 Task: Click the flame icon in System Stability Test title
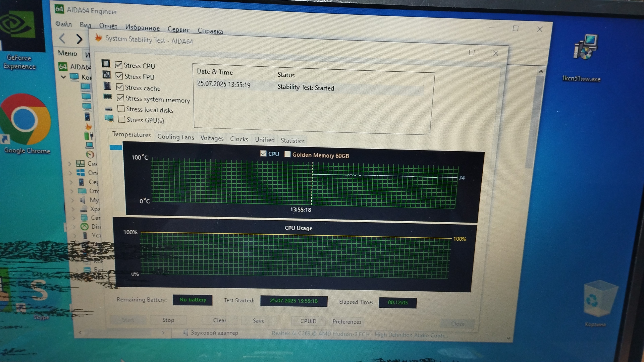click(x=98, y=38)
